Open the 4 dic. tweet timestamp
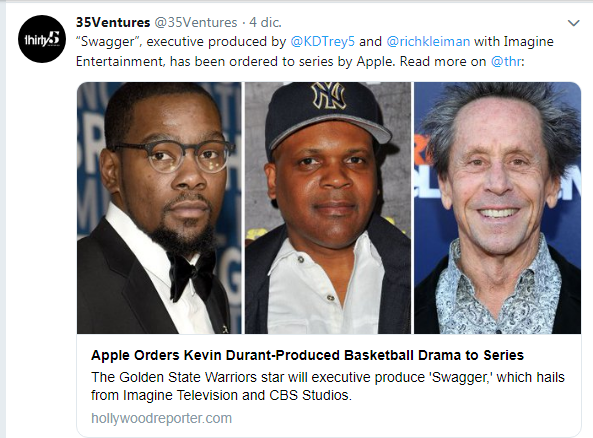593x438 pixels. point(265,22)
